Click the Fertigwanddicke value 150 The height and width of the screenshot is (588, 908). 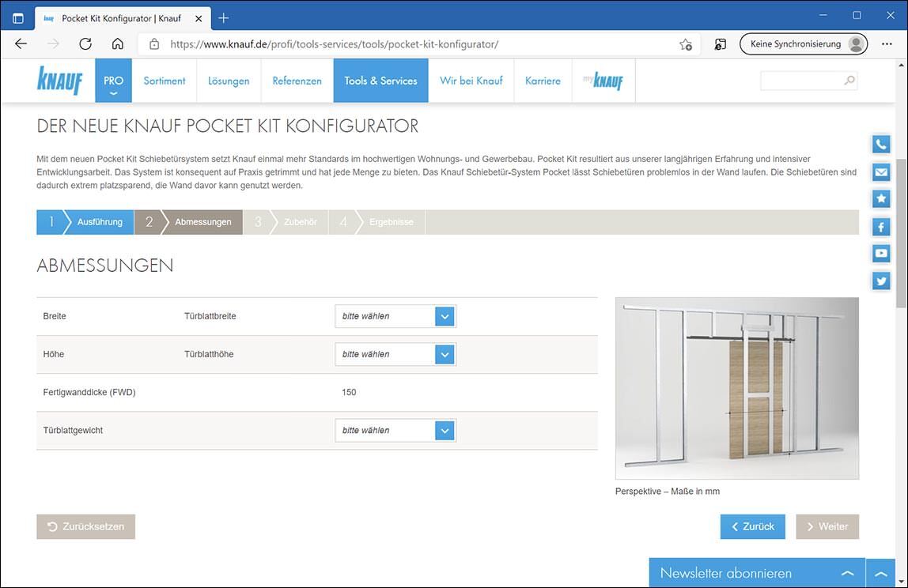tap(349, 392)
